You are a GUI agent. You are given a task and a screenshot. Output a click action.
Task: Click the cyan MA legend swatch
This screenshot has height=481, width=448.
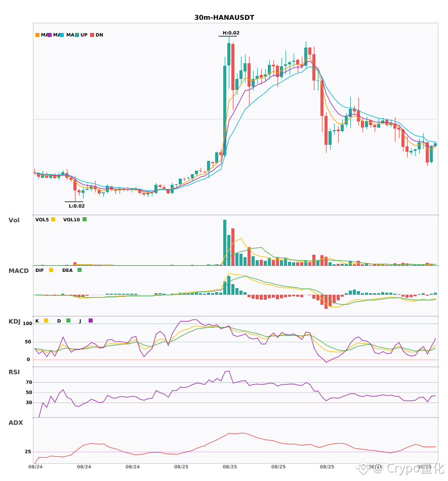(x=62, y=35)
